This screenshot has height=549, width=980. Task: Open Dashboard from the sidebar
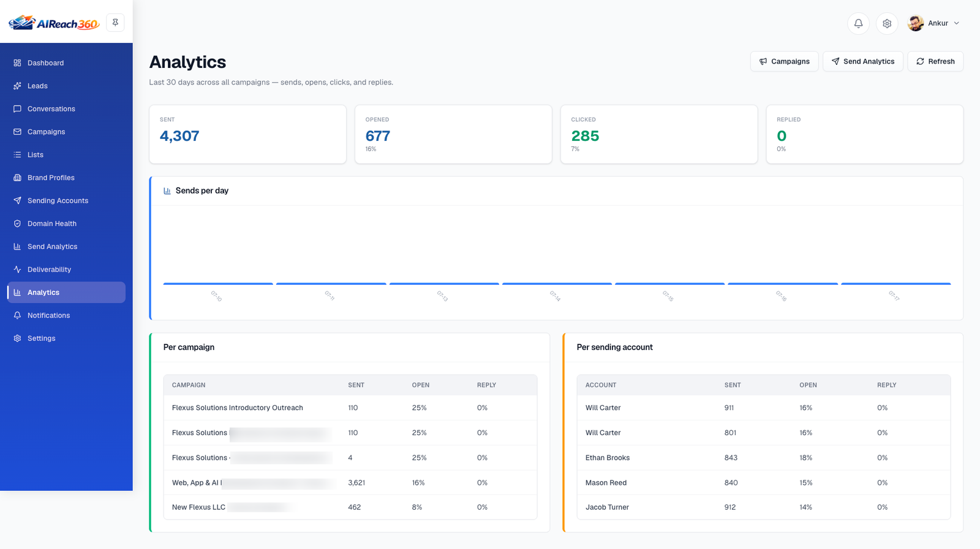[66, 63]
